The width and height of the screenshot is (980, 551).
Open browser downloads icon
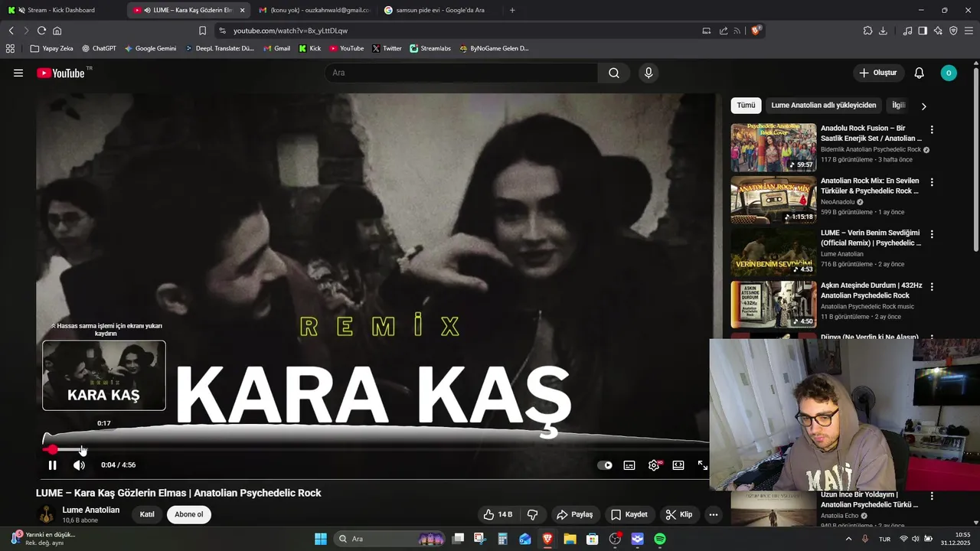click(x=883, y=31)
